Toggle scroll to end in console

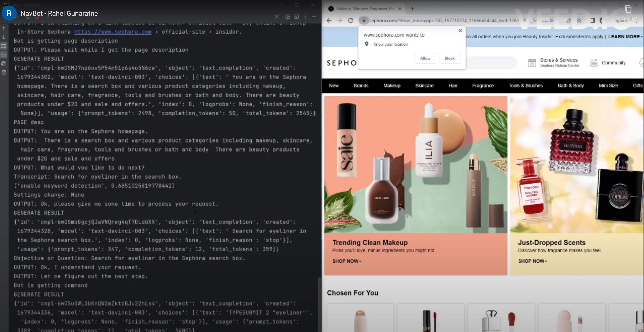(4, 55)
